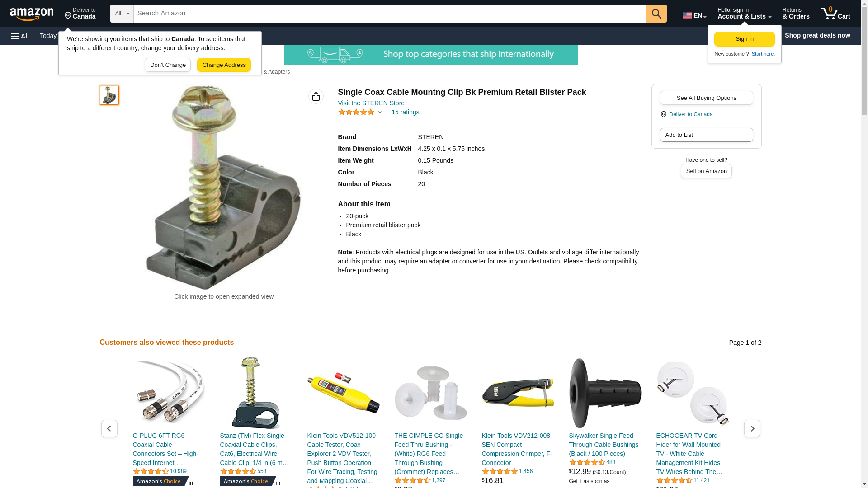868x488 pixels.
Task: Click Visit the STEREN Store link
Action: tap(371, 103)
